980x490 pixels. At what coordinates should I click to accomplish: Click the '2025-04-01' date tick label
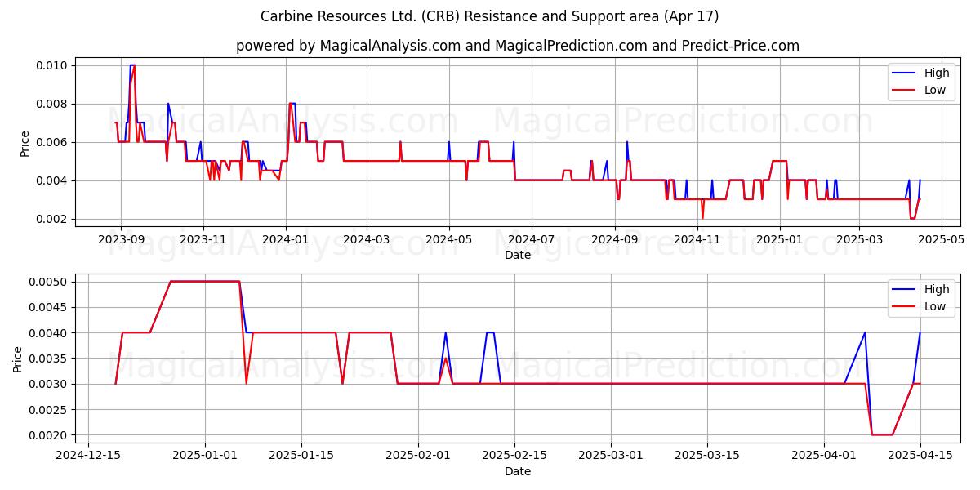(824, 456)
